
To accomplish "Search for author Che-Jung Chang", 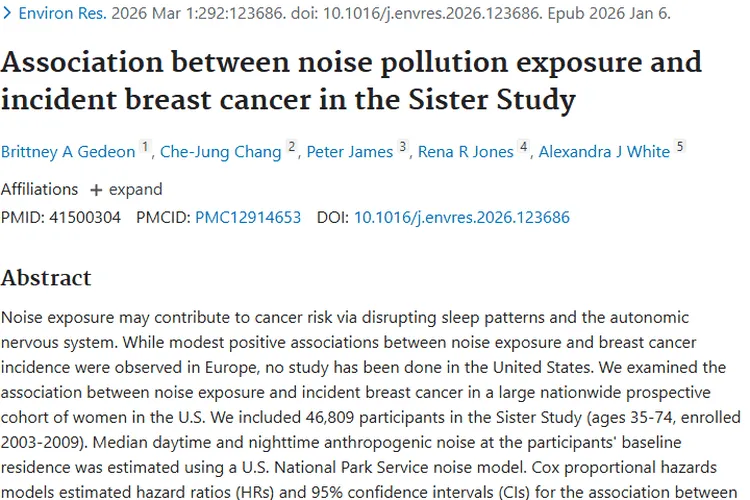I will click(220, 152).
